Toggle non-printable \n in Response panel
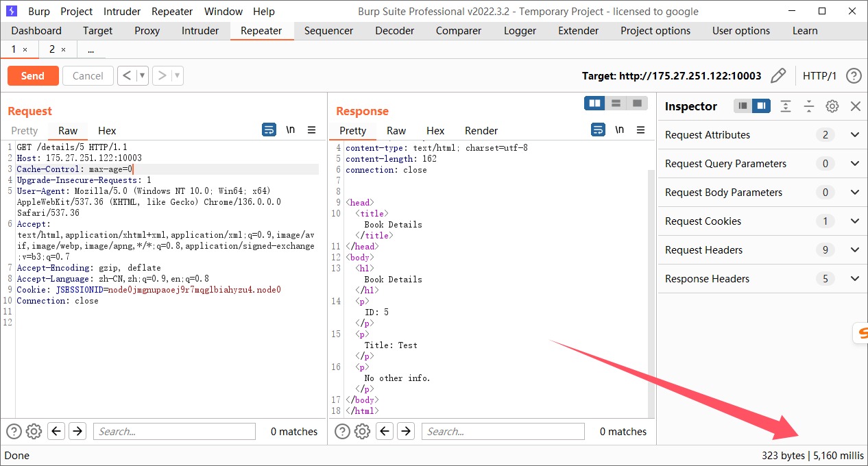 pos(620,130)
